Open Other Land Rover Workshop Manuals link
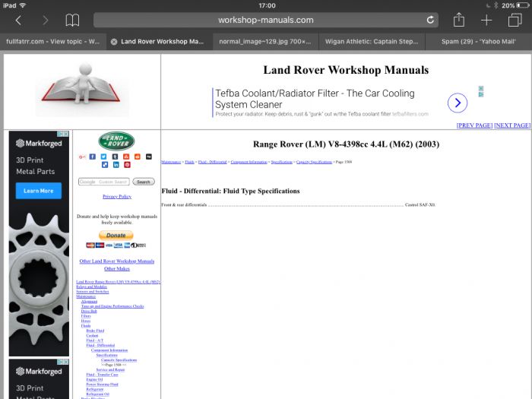This screenshot has height=399, width=532. (117, 261)
